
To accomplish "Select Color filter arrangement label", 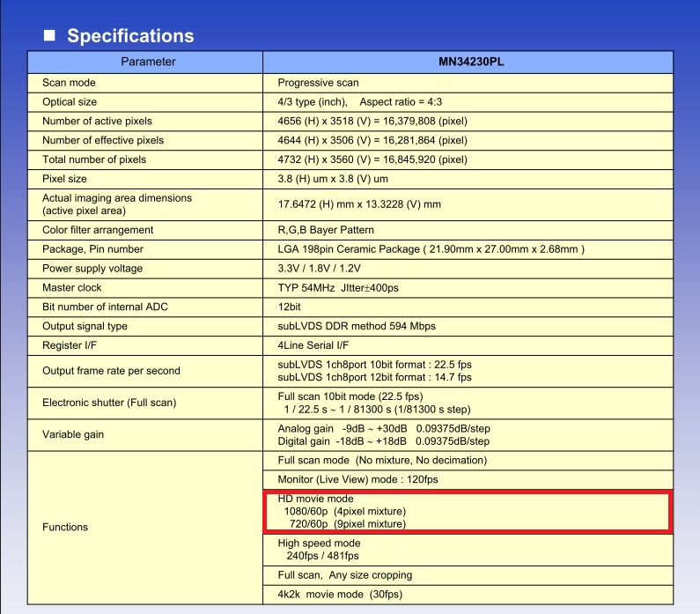I will point(98,230).
